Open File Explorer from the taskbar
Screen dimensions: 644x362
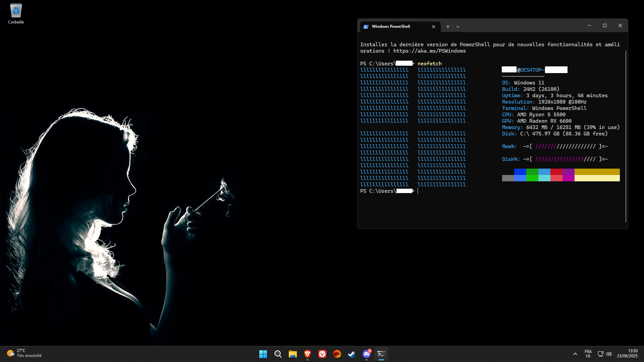tap(292, 354)
